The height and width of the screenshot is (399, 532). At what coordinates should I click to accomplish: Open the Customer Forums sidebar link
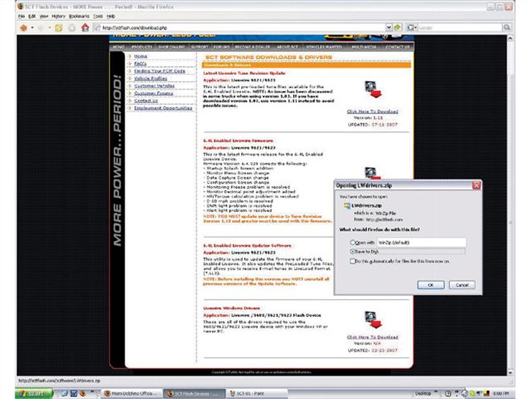click(153, 94)
